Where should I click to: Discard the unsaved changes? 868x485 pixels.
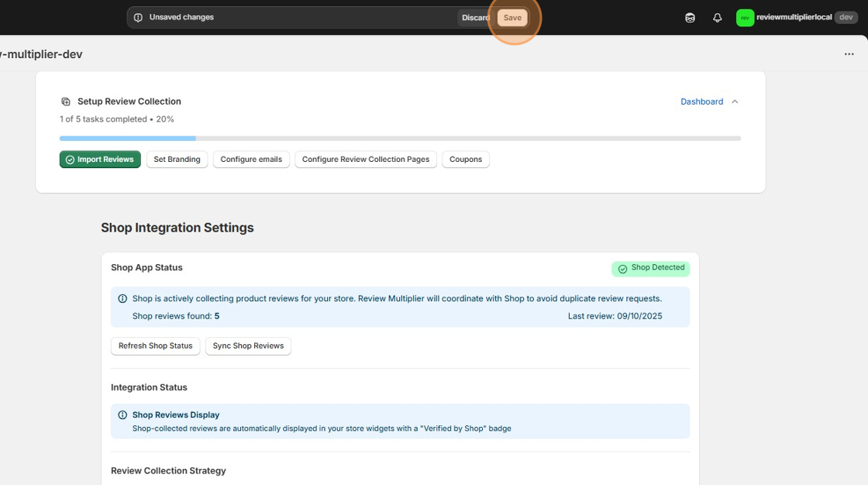[476, 17]
